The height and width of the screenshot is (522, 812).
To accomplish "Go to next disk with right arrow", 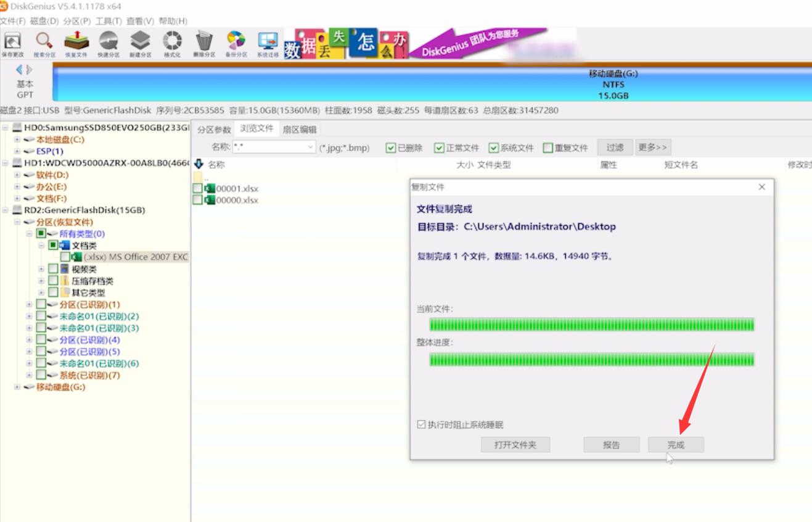I will pyautogui.click(x=29, y=70).
